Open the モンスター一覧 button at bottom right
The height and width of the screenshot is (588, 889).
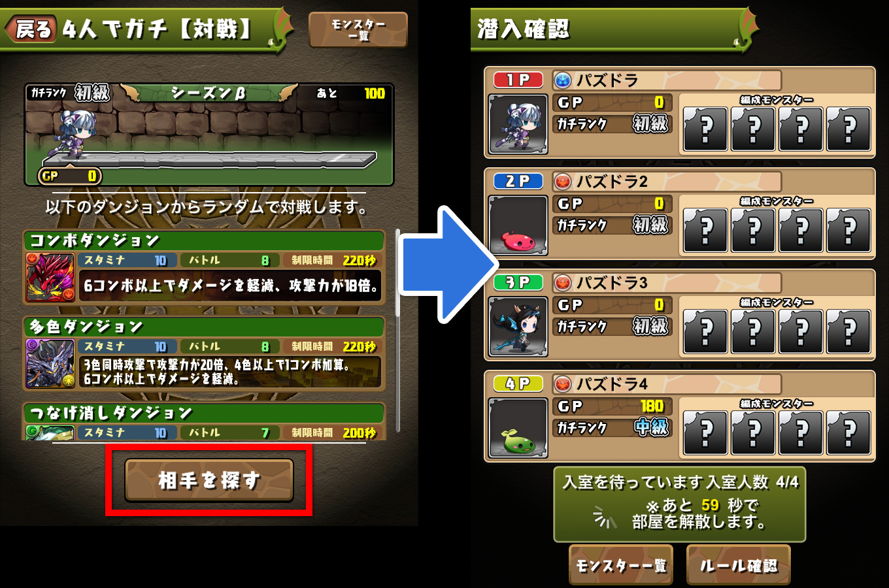tap(620, 564)
